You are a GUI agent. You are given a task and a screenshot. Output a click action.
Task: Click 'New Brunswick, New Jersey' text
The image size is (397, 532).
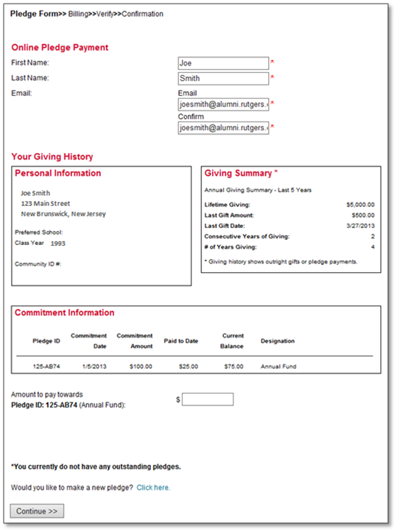[x=63, y=214]
